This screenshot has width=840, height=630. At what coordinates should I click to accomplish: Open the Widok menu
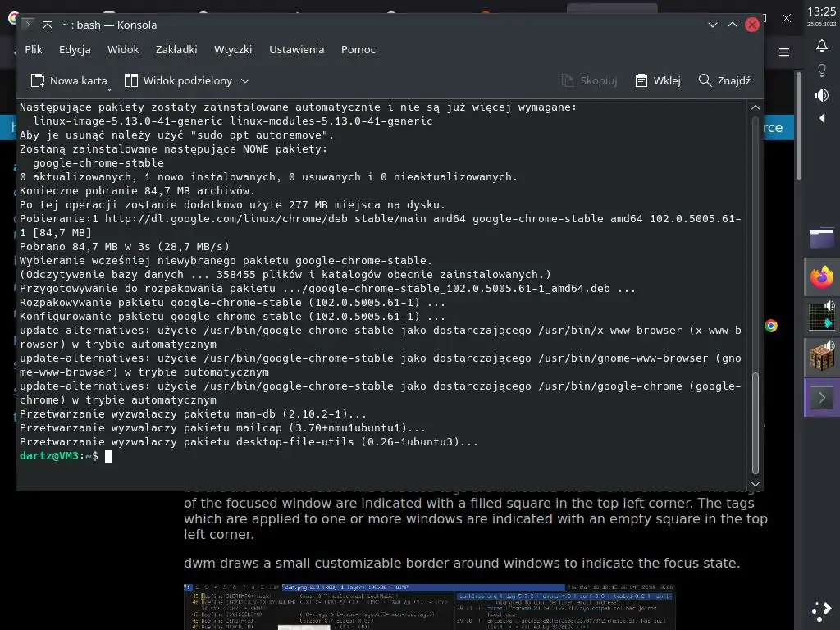click(x=123, y=50)
